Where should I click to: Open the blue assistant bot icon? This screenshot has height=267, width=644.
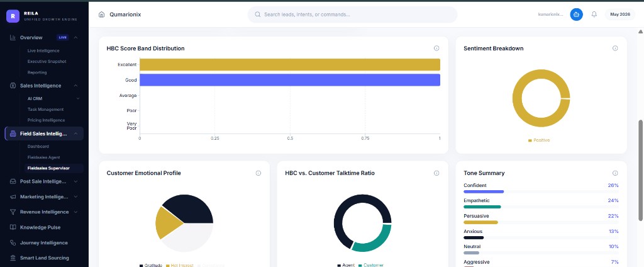[x=576, y=14]
